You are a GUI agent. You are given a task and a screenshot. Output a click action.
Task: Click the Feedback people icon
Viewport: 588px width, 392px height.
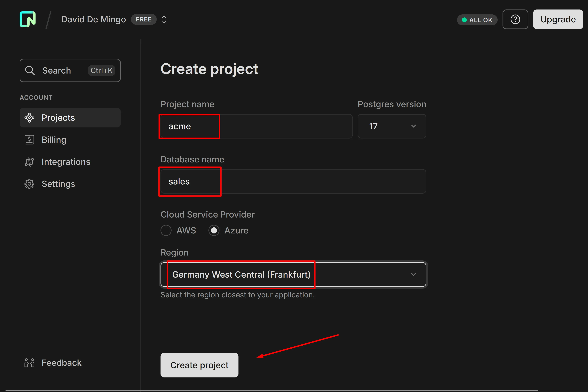click(30, 363)
